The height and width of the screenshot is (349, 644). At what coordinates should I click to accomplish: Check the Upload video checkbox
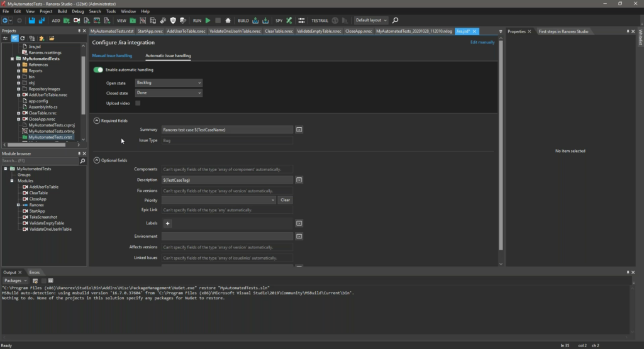click(138, 103)
